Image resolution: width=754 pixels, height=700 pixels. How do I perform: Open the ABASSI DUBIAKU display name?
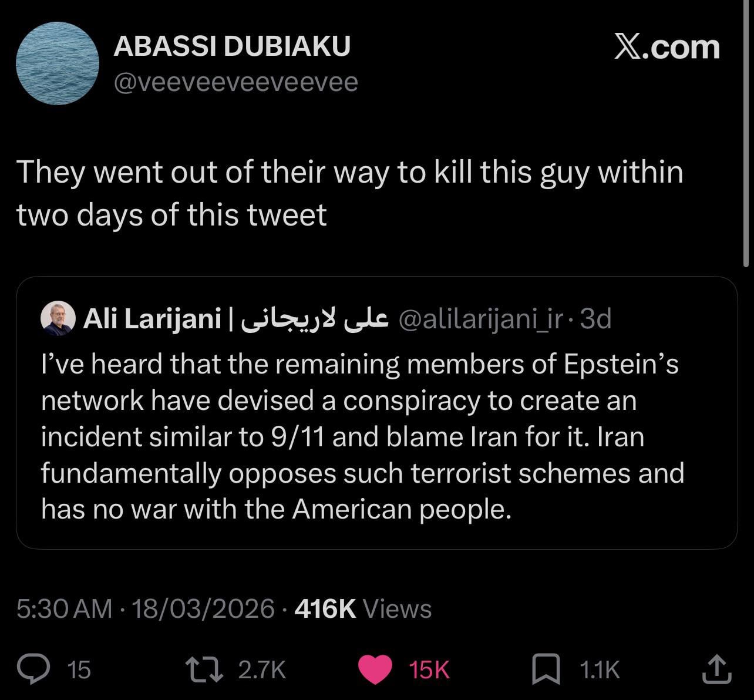(231, 46)
